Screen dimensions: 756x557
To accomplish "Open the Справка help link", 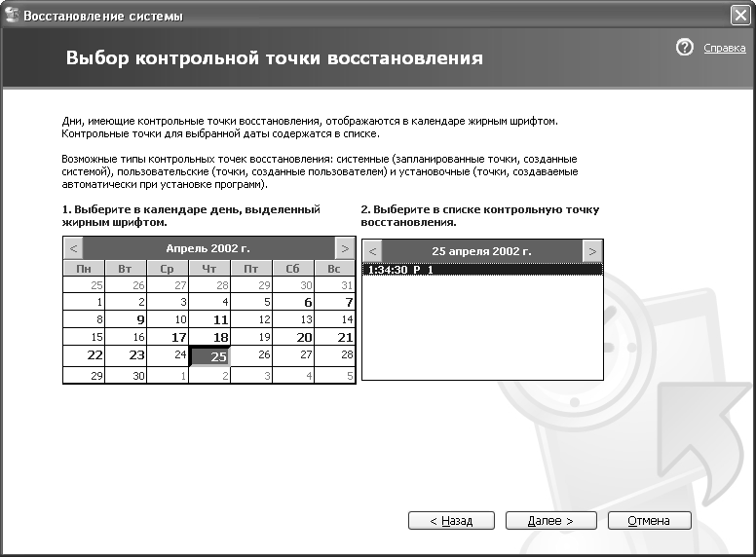I will [x=724, y=48].
